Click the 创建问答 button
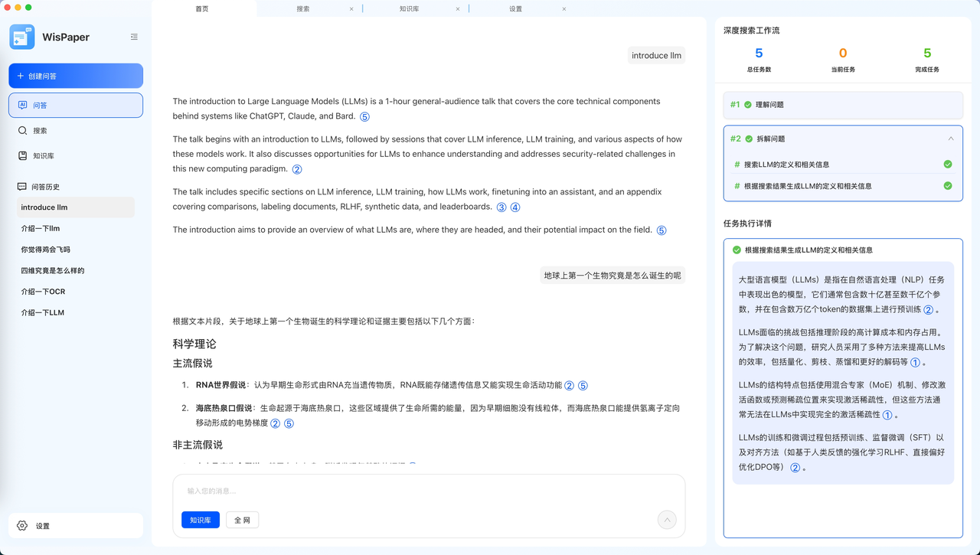Screen dimensions: 980x555 (x=75, y=76)
